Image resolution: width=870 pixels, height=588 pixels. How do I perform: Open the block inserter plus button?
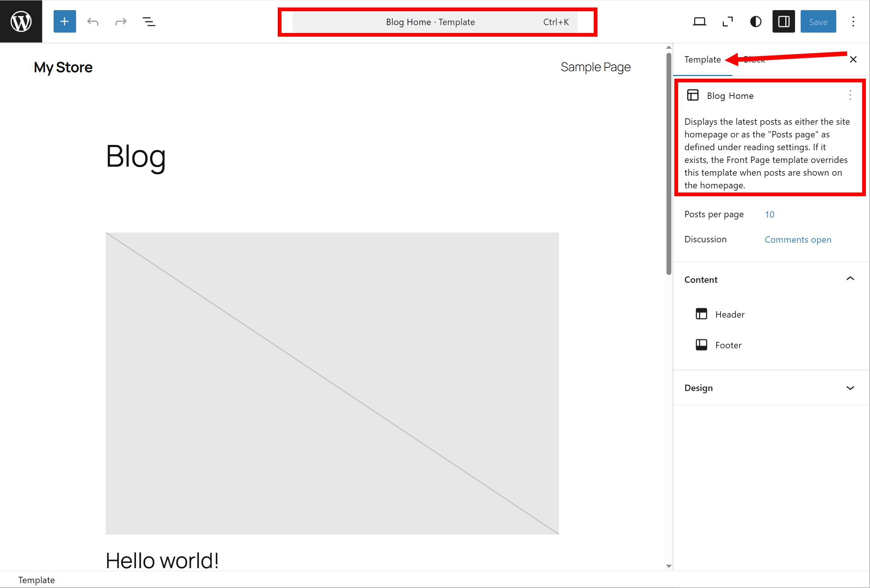click(x=64, y=21)
